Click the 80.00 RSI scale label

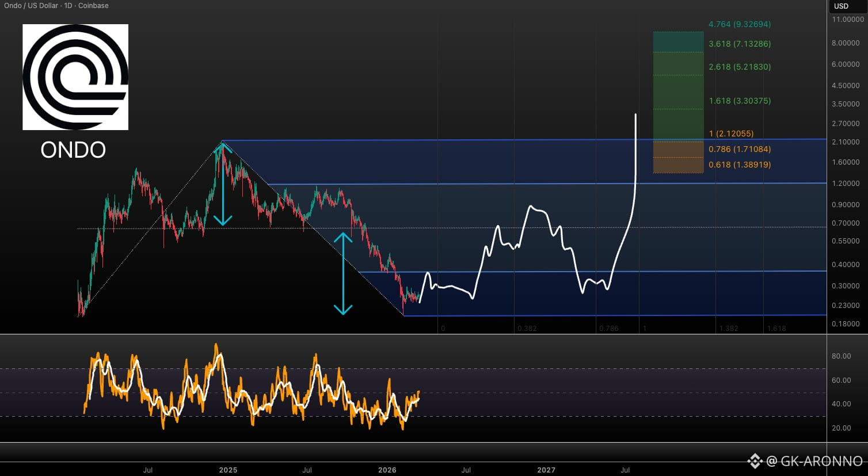click(842, 356)
